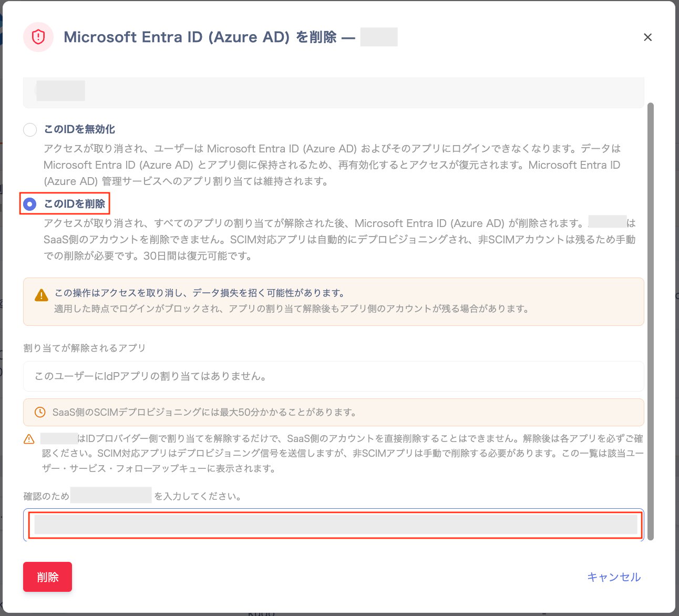Viewport: 679px width, 616px height.
Task: Click the キャンセル link
Action: coord(614,577)
